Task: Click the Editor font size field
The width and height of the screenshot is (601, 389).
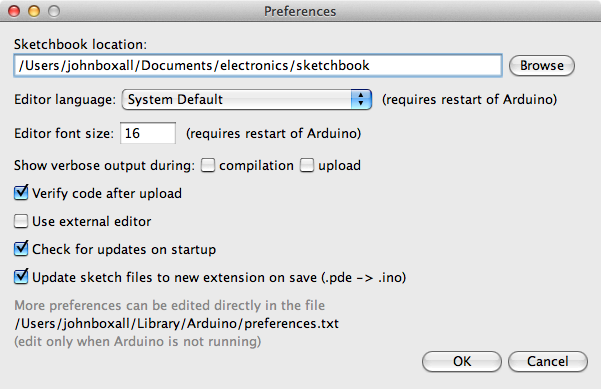Action: tap(148, 133)
